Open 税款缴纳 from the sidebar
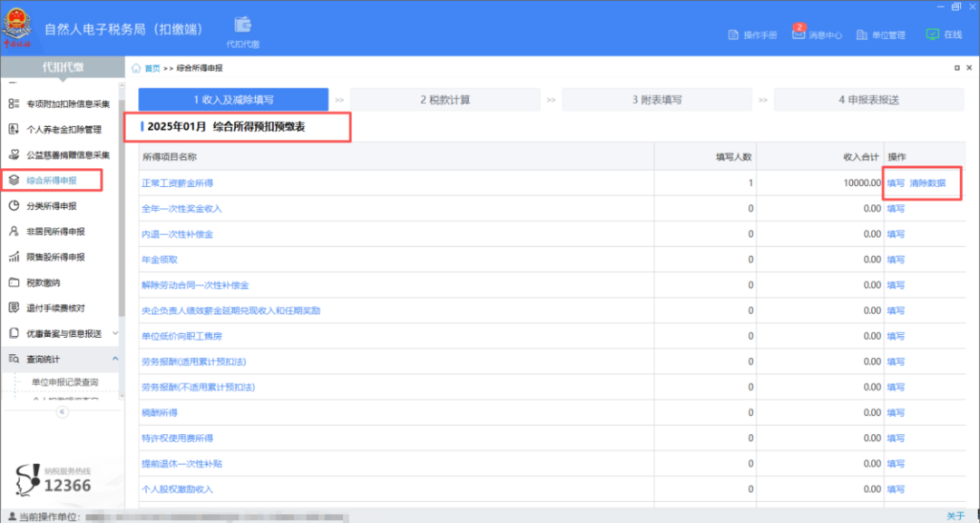The width and height of the screenshot is (980, 523). tap(44, 282)
